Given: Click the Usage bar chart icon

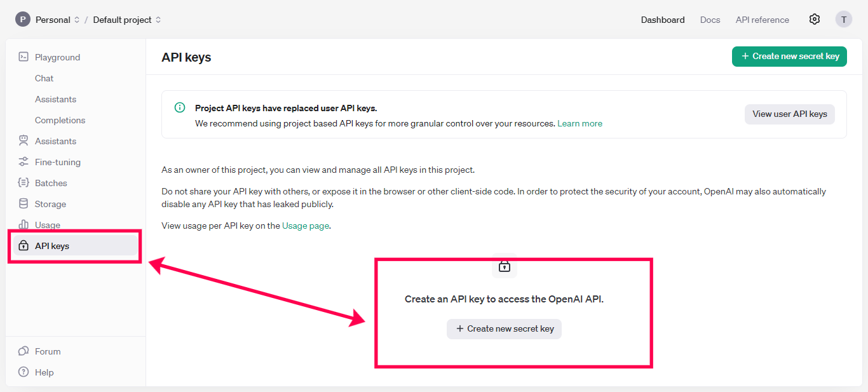Looking at the screenshot, I should (x=24, y=224).
